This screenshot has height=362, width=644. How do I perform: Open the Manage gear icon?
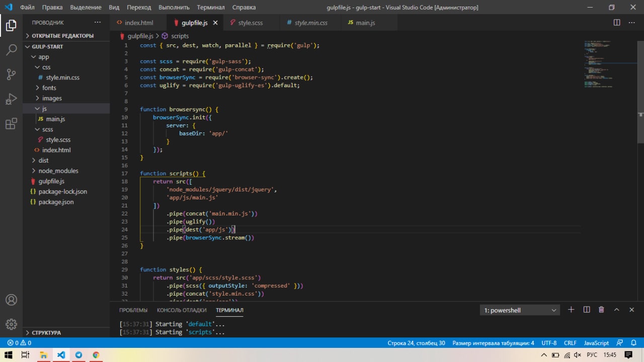click(x=11, y=324)
